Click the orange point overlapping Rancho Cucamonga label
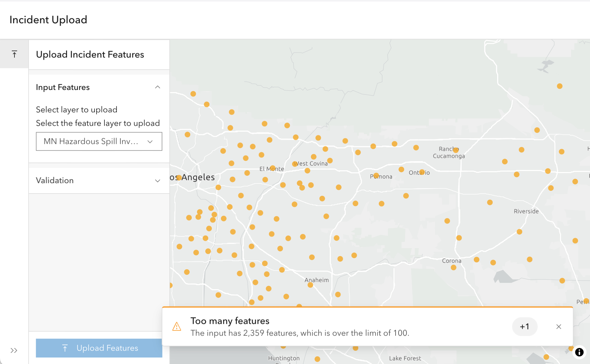This screenshot has height=364, width=590. (456, 150)
